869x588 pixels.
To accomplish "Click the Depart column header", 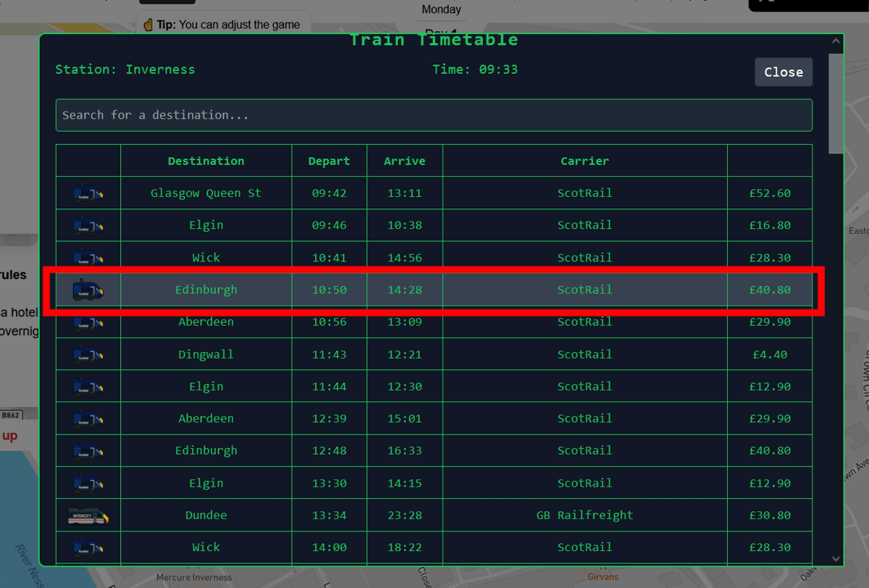I will point(329,161).
